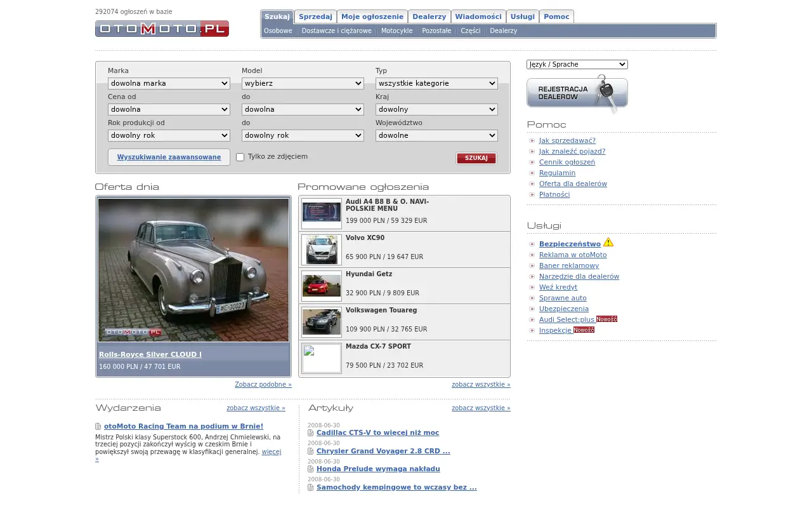Screen dimensions: 812x508
Task: Open the Marka dropdown
Action: click(169, 83)
